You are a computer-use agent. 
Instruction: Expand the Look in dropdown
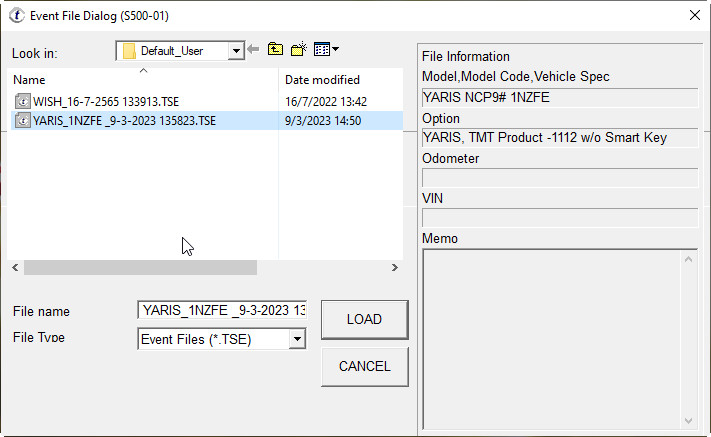(x=236, y=50)
